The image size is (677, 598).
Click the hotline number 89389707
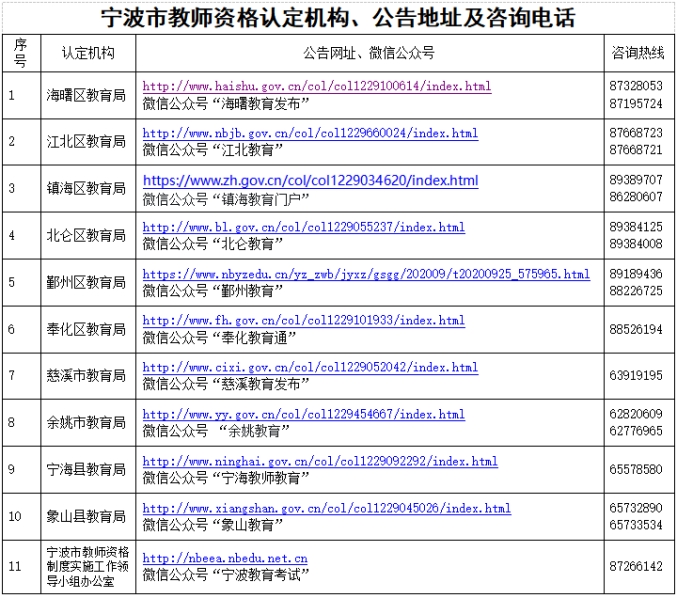(636, 180)
